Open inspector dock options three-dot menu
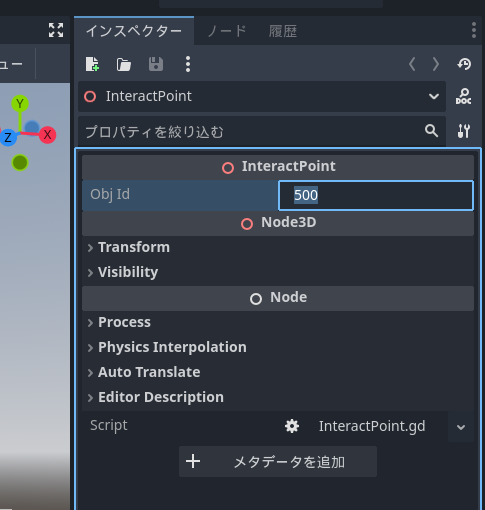The image size is (485, 510). (x=474, y=30)
